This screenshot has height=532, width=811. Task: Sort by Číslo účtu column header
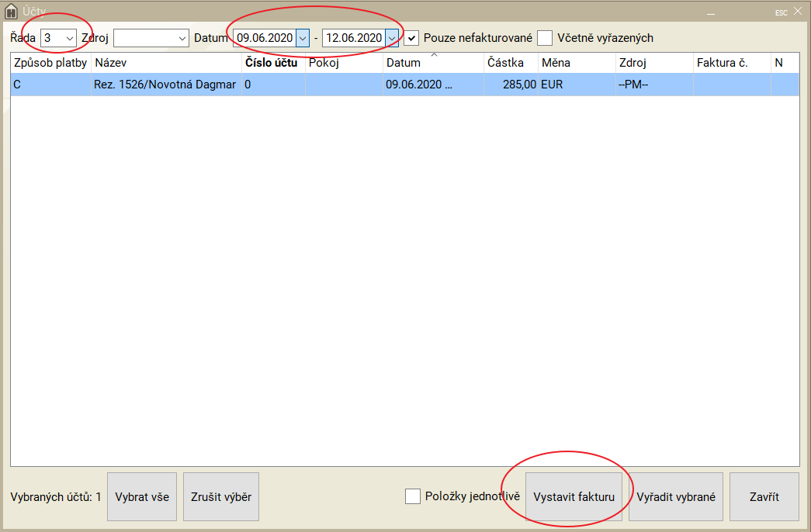pos(272,63)
